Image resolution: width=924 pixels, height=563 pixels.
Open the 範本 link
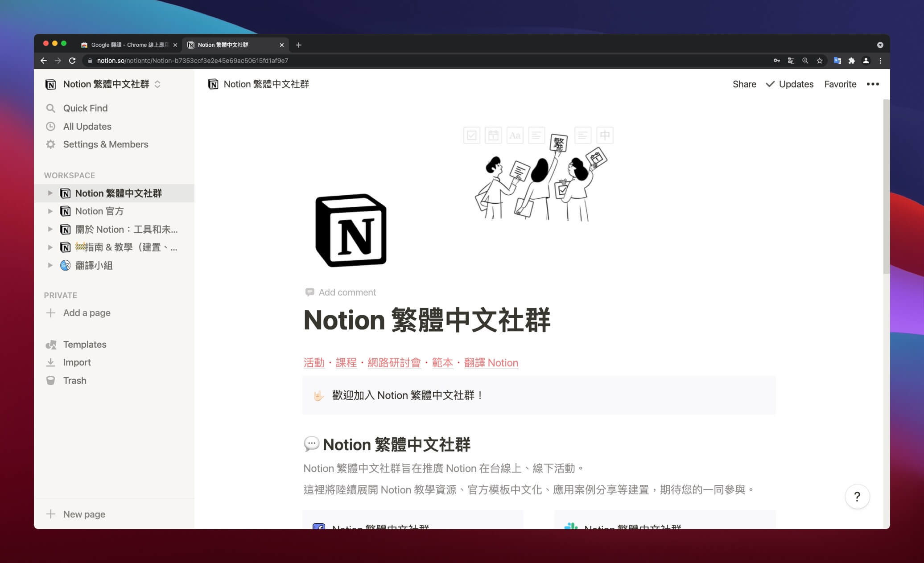[x=442, y=363]
